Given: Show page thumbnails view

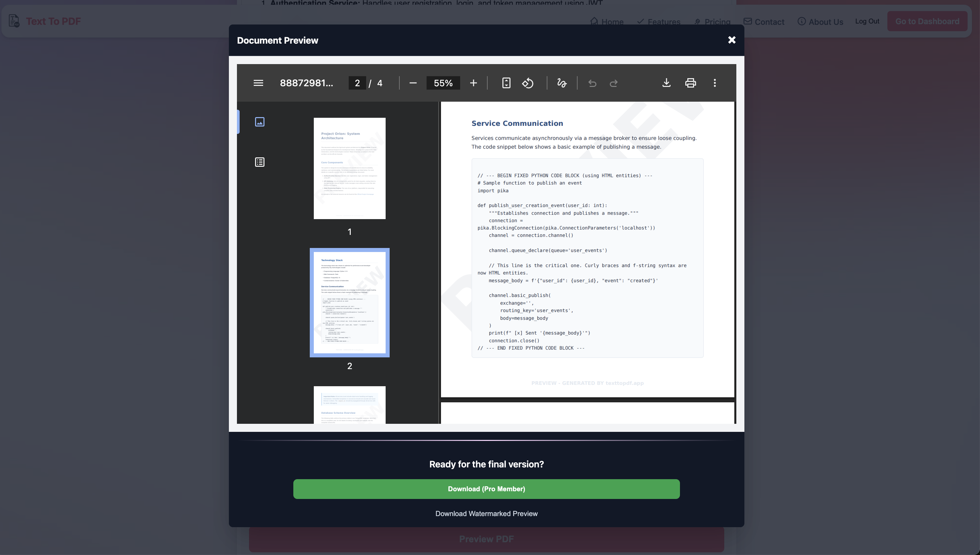Looking at the screenshot, I should (259, 122).
